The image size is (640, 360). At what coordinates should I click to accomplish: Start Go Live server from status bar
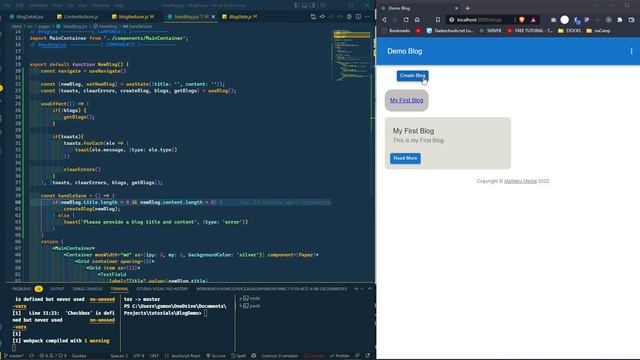pos(216,356)
